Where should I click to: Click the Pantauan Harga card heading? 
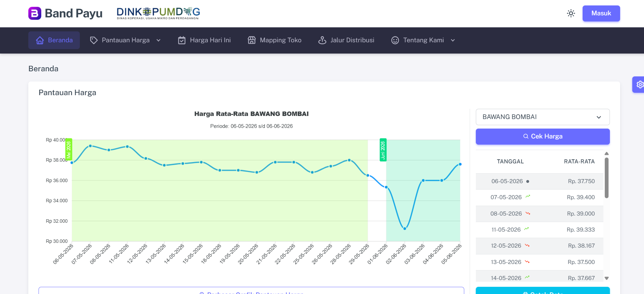click(68, 93)
